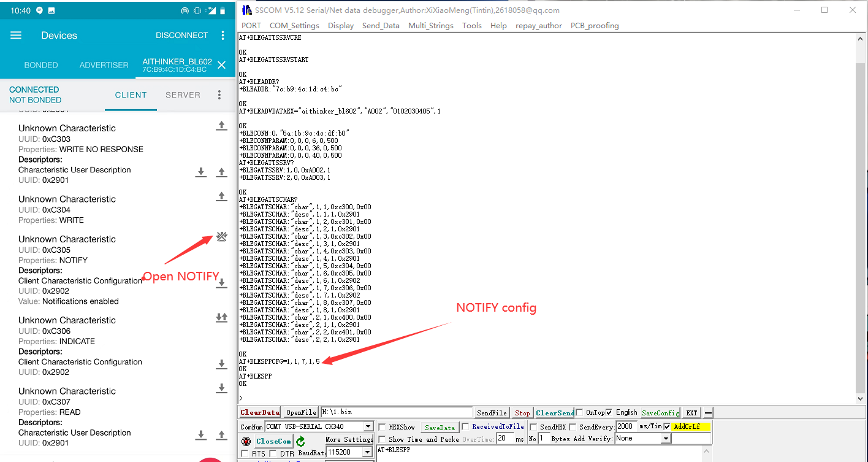
Task: Open the Send_Data menu
Action: tap(381, 26)
